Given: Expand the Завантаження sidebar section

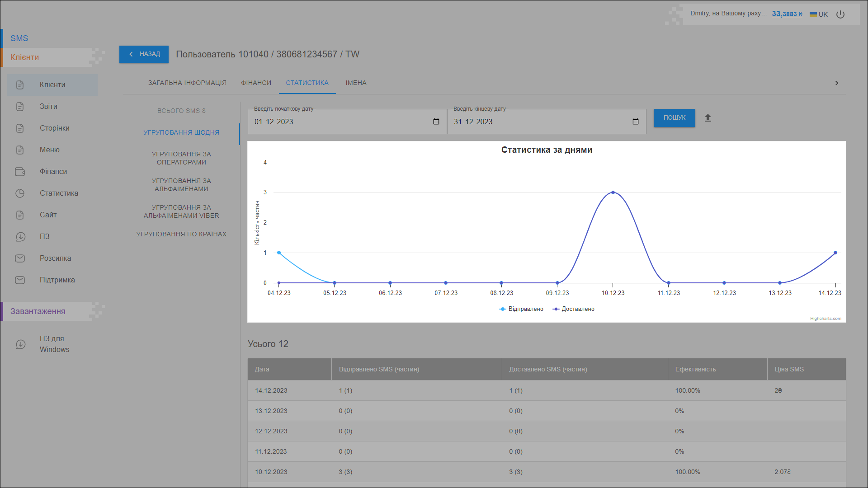Looking at the screenshot, I should (38, 311).
